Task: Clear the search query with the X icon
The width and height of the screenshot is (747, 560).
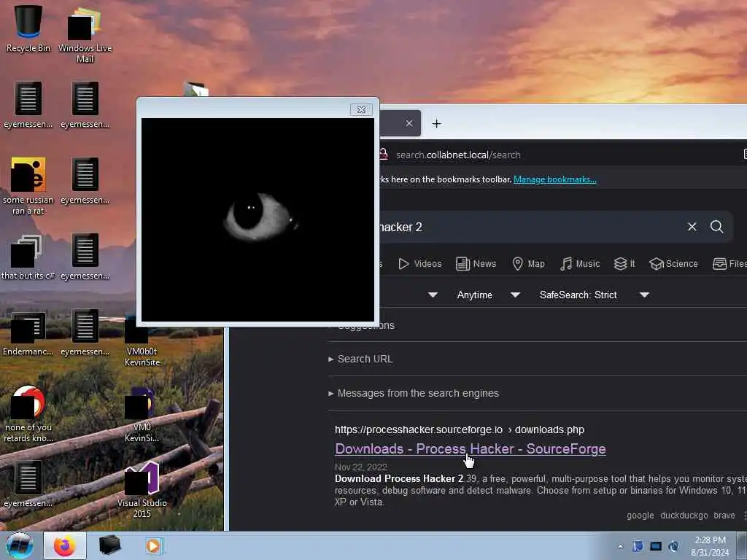Action: [692, 227]
